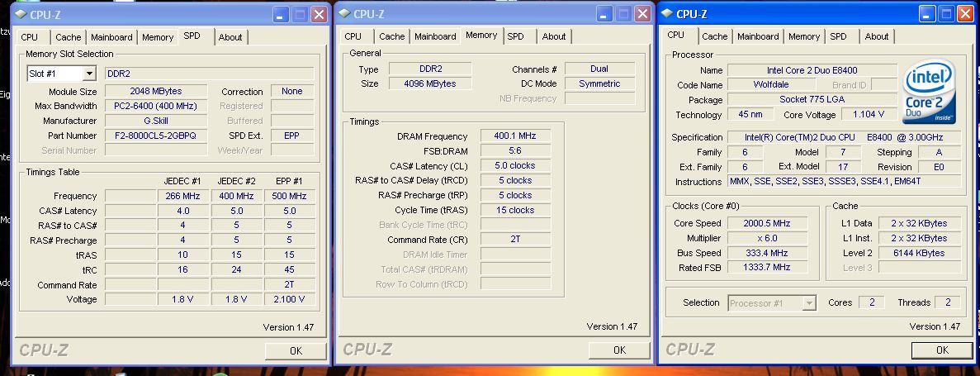Image resolution: width=980 pixels, height=376 pixels.
Task: Click the DC Mode Symmetric value
Action: pyautogui.click(x=599, y=83)
